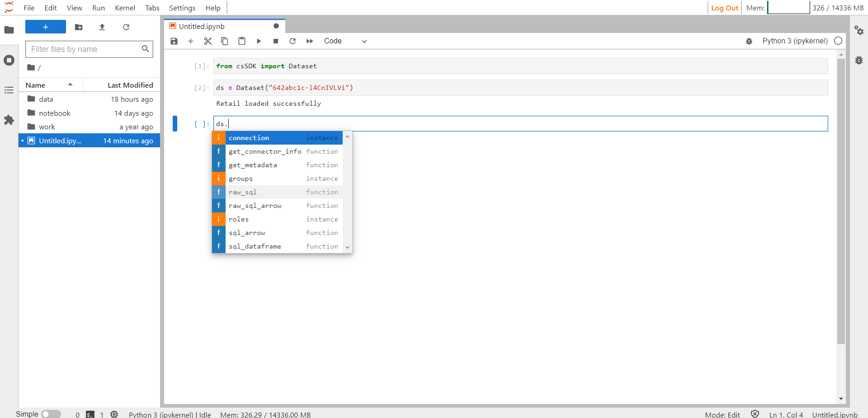Choose sql_arrow completion entry
The width and height of the screenshot is (868, 418).
[x=277, y=233]
